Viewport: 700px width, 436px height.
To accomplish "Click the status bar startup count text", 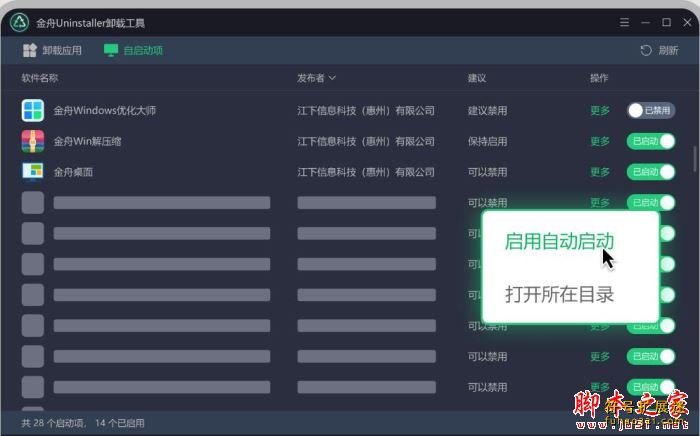I will click(x=83, y=423).
